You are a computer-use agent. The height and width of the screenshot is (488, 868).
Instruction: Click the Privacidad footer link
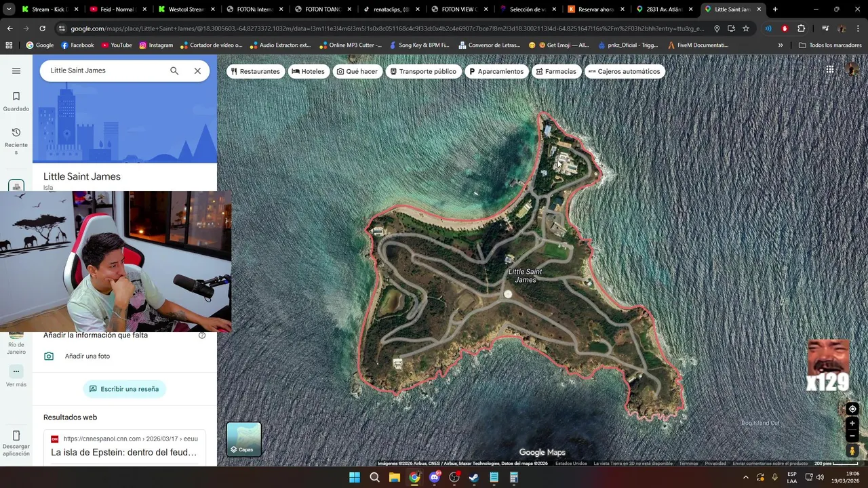715,464
